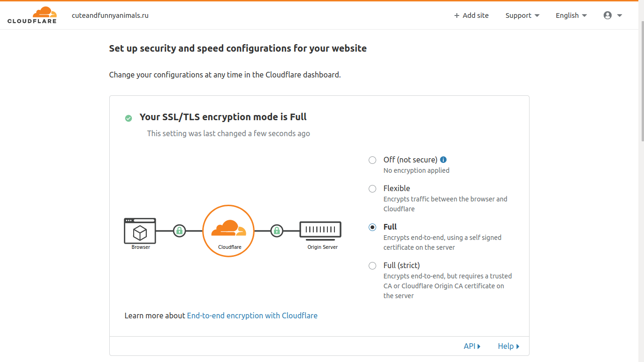Click the green checkmark status icon
The width and height of the screenshot is (644, 362).
[x=129, y=118]
